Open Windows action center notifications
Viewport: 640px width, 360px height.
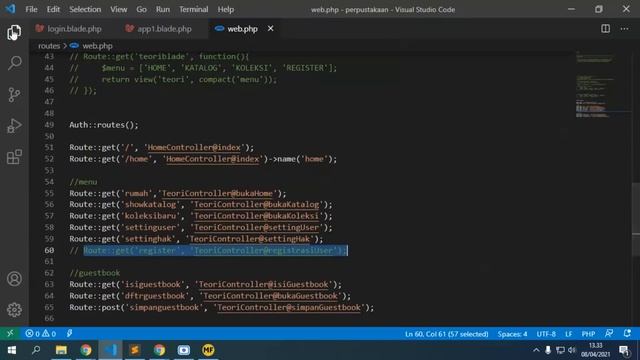click(624, 350)
